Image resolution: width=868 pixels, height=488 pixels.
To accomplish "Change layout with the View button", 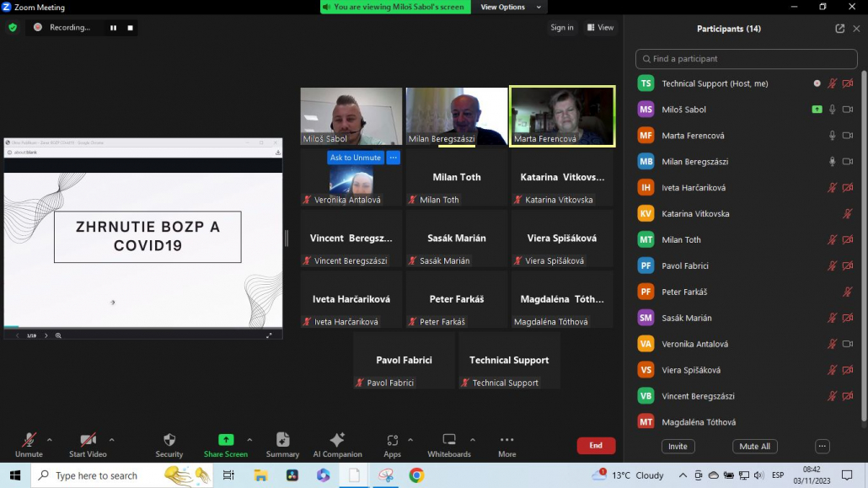I will pos(600,28).
